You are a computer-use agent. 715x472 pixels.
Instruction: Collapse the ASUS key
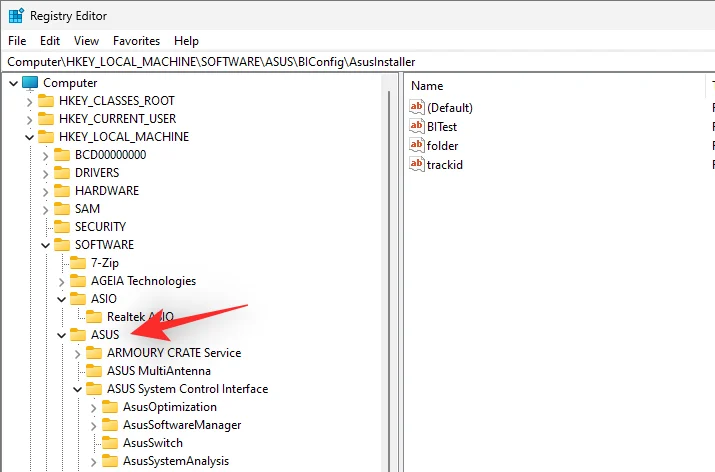[x=60, y=335]
